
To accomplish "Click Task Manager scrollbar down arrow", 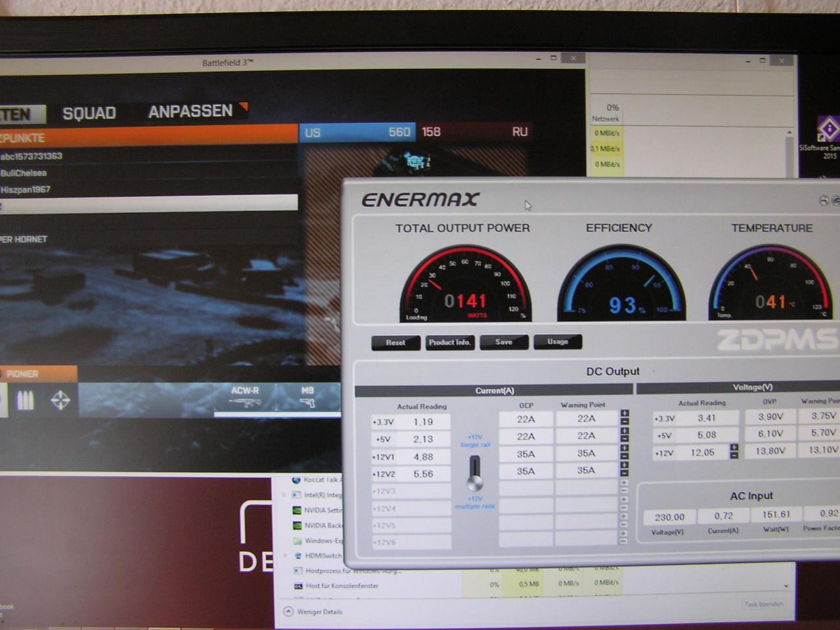I will coord(786,585).
